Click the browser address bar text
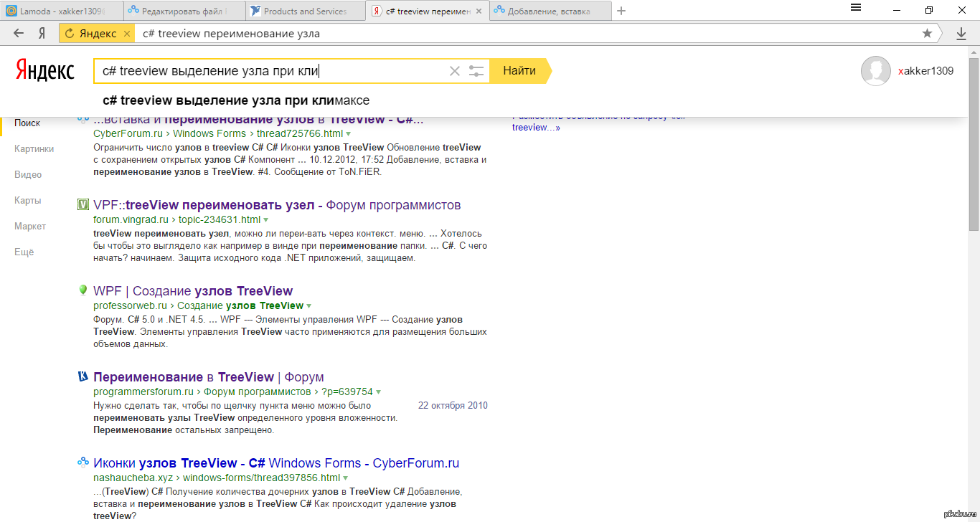The height and width of the screenshot is (522, 980). [231, 33]
